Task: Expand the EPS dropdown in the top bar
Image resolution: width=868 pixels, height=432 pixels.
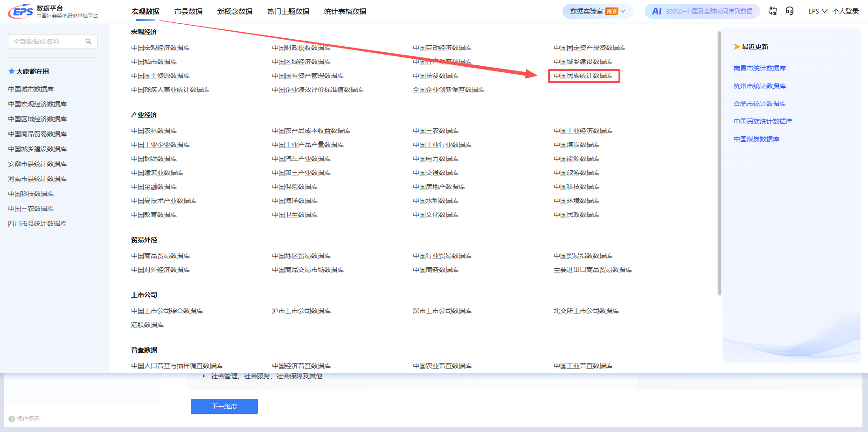Action: coord(817,11)
